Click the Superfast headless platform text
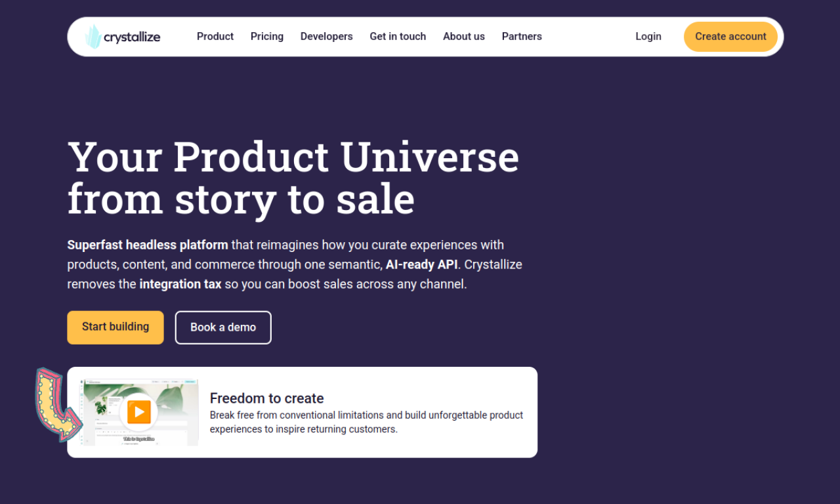 (148, 245)
